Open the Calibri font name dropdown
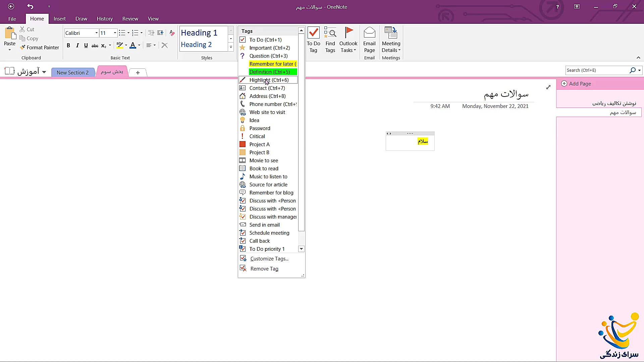 click(97, 33)
